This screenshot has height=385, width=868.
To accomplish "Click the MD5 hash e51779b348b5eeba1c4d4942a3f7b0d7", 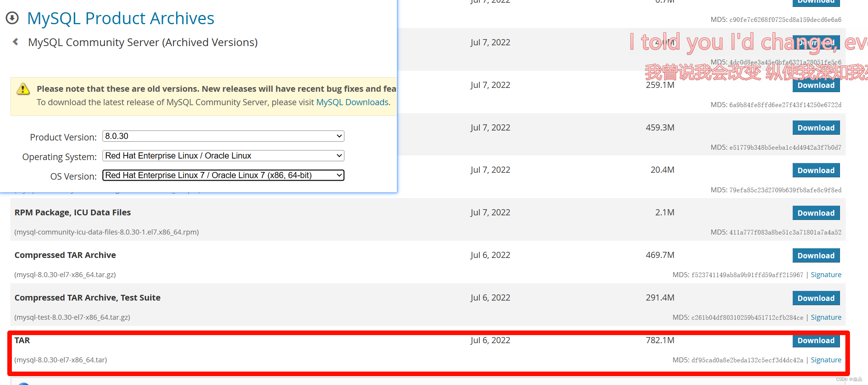I will 785,147.
